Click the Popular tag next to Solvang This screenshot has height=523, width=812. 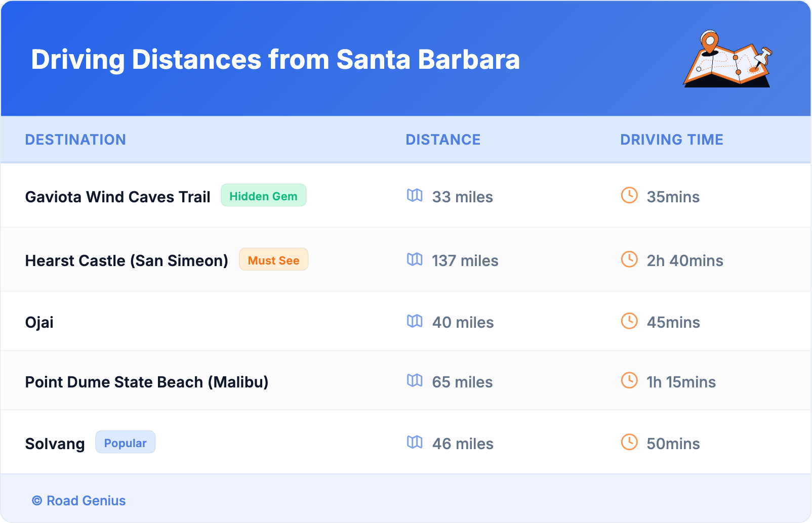click(x=125, y=443)
